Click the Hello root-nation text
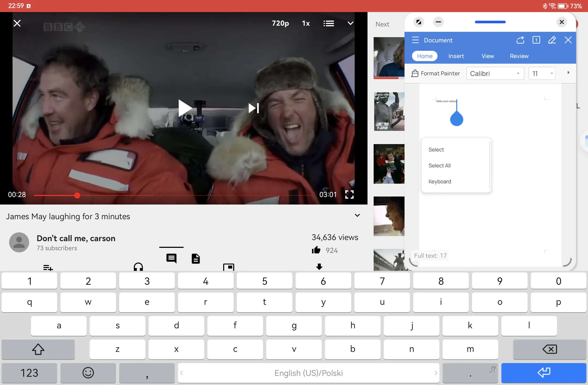 tap(446, 101)
